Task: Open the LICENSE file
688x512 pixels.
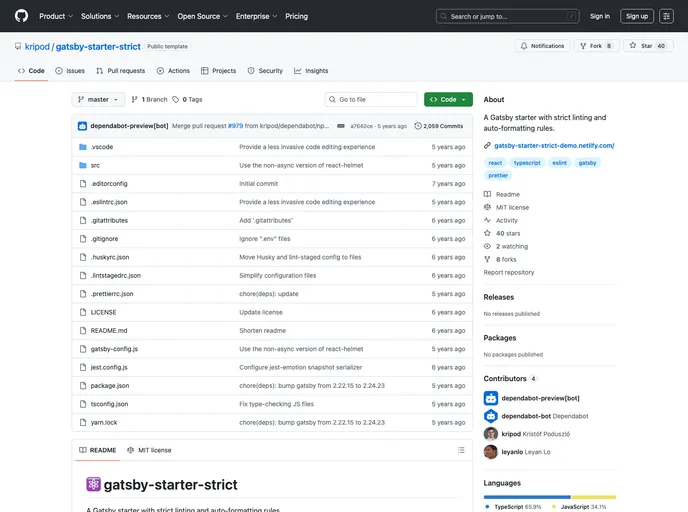Action: (x=104, y=312)
